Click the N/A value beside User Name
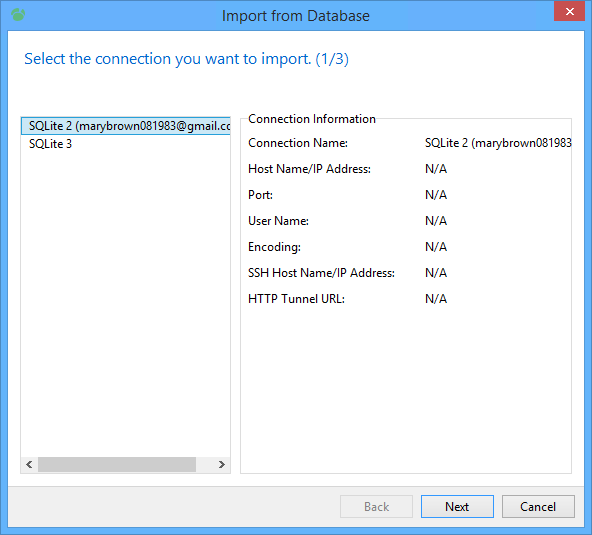Image resolution: width=592 pixels, height=535 pixels. 436,221
